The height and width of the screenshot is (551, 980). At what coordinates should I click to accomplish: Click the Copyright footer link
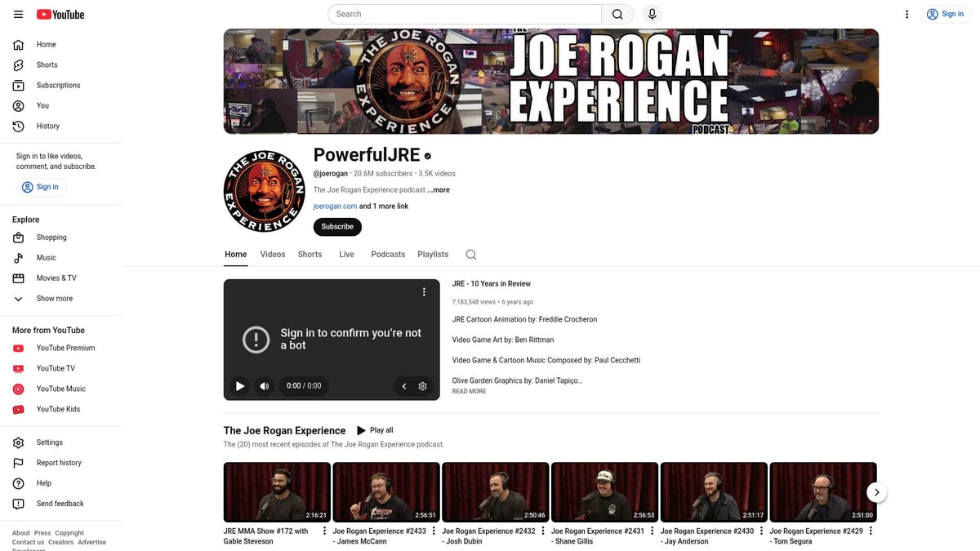69,533
